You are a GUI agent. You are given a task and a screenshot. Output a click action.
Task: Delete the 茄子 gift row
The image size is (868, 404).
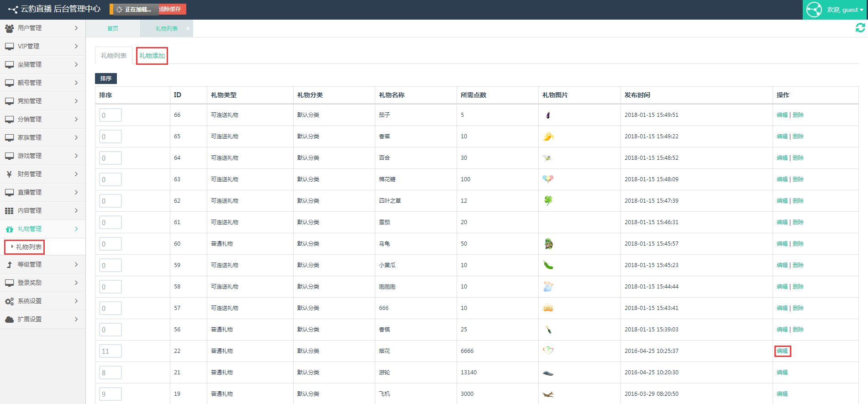pos(798,115)
